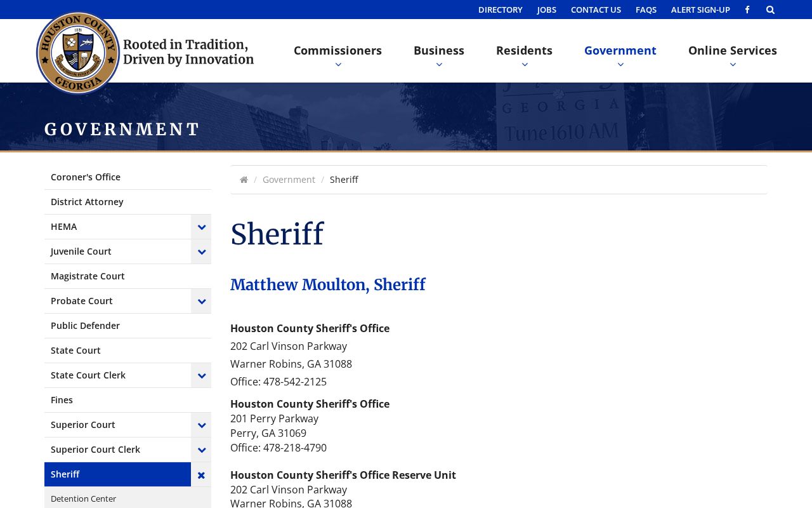Open HEMA sidebar link

(117, 227)
